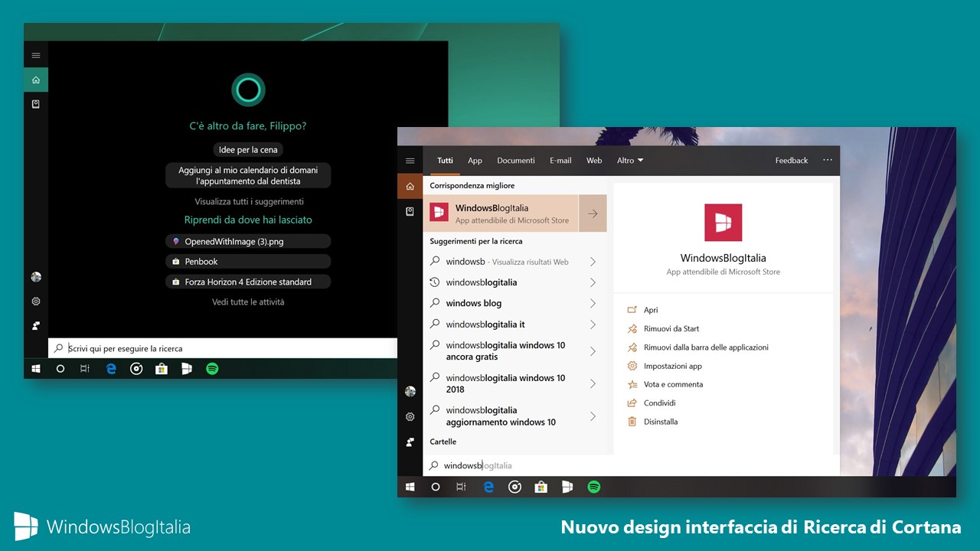Click 'Idee per la cena' suggestion
This screenshot has height=551, width=980.
click(x=248, y=150)
